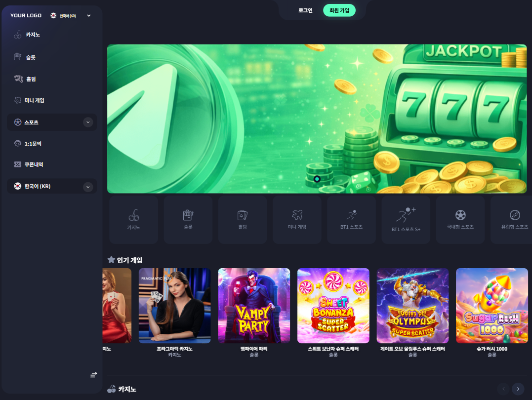Click the green 회원 가입 button
This screenshot has height=400, width=532.
pos(339,10)
